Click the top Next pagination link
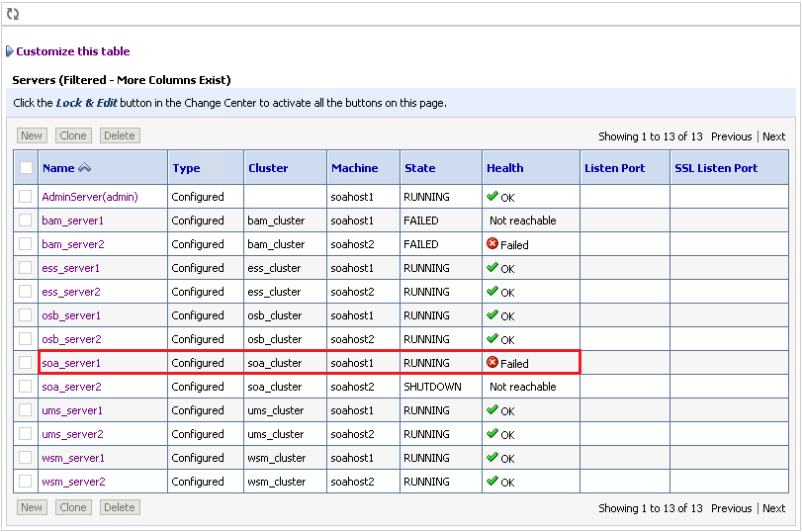 pos(773,136)
